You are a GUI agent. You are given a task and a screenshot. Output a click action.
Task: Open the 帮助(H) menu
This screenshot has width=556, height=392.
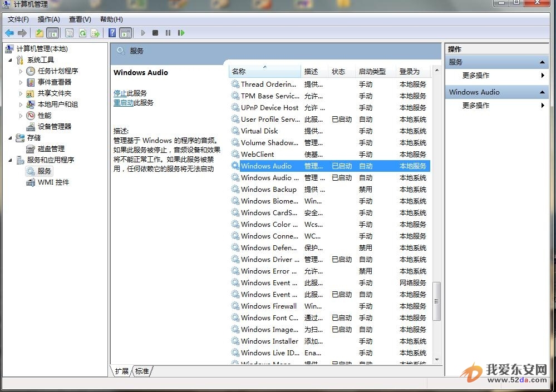point(111,19)
